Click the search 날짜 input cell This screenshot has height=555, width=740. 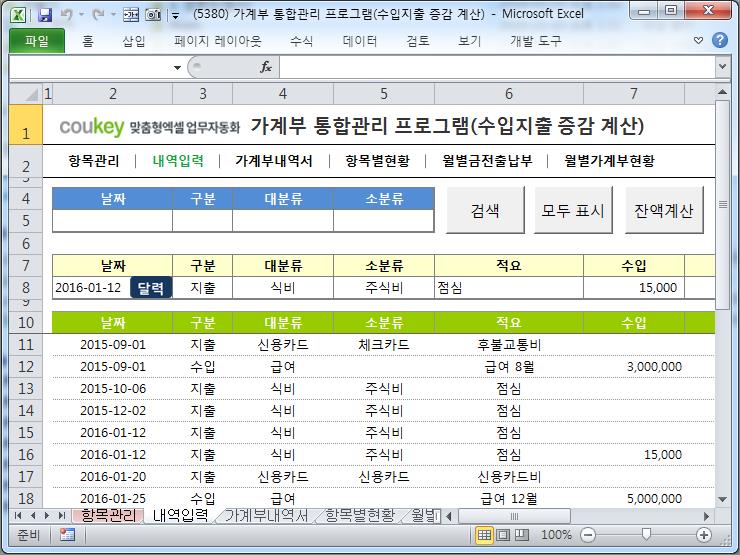tap(112, 221)
